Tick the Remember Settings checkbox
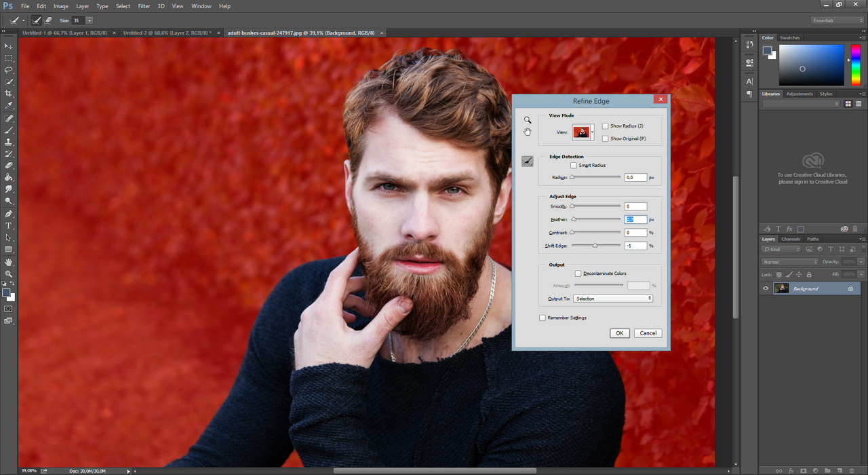This screenshot has height=475, width=868. coord(542,318)
